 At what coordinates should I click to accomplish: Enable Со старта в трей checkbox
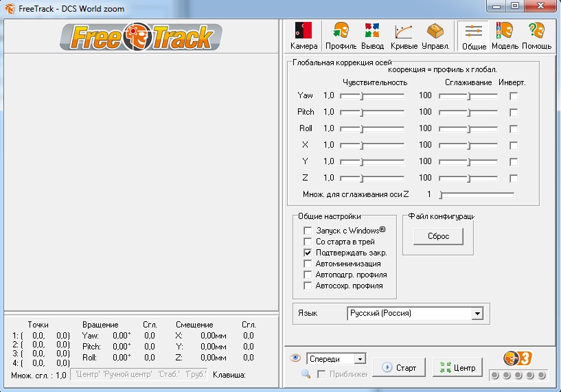pos(308,242)
